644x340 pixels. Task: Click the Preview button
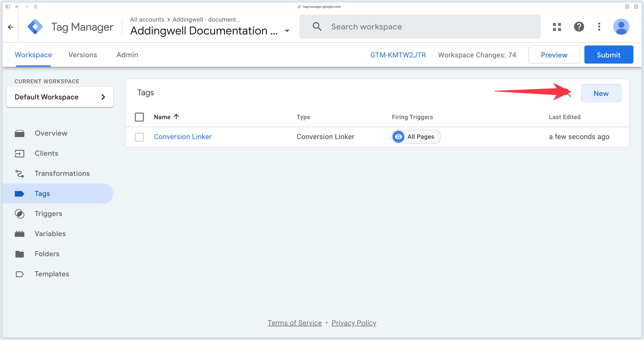pyautogui.click(x=554, y=55)
